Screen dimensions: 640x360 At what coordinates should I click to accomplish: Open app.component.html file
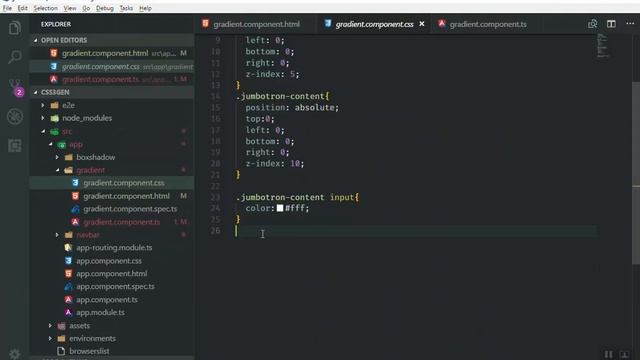coord(111,274)
